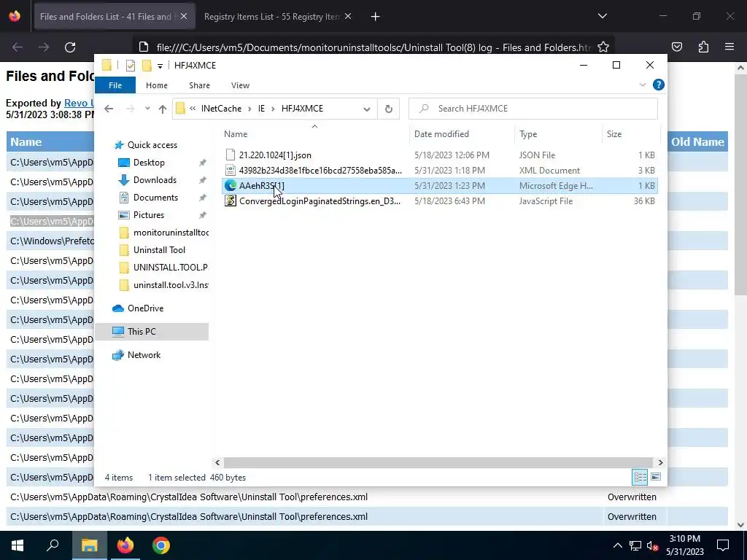
Task: Sort by Size column header
Action: point(614,134)
